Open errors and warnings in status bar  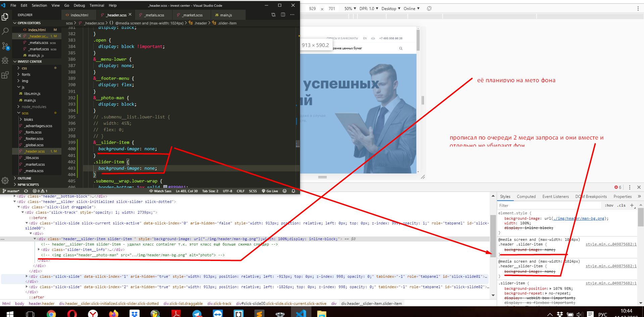tap(40, 191)
